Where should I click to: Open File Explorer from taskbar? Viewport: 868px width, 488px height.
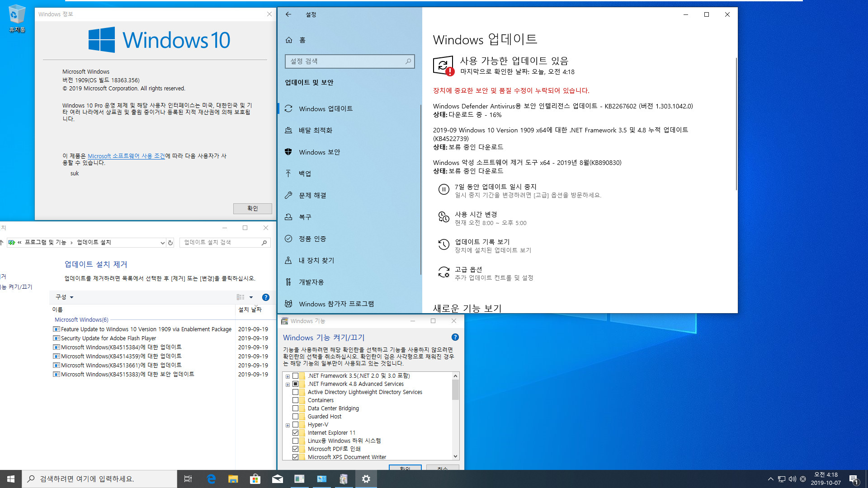[x=233, y=479]
